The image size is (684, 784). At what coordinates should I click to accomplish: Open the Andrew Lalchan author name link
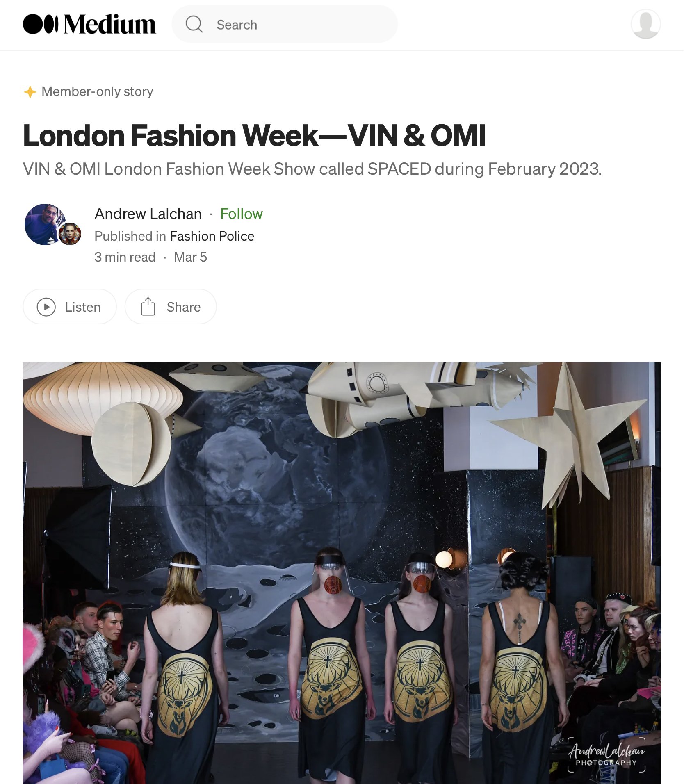pyautogui.click(x=148, y=214)
